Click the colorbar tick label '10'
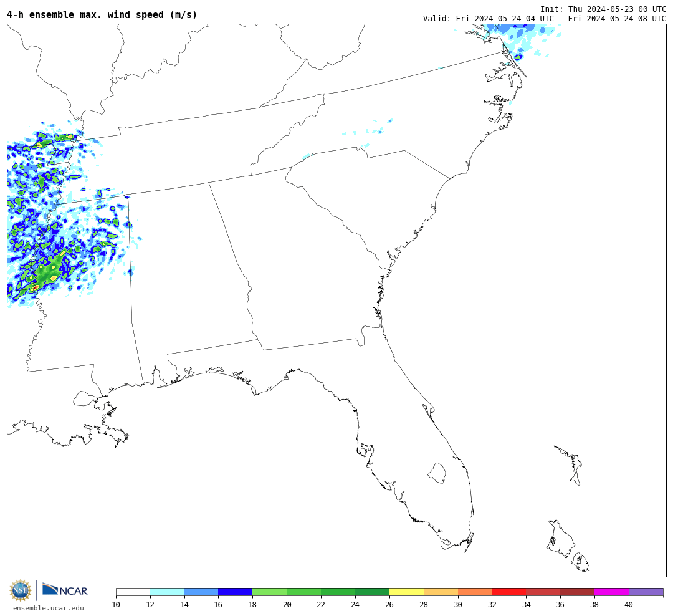Viewport: 673px width, 616px height. (x=116, y=605)
